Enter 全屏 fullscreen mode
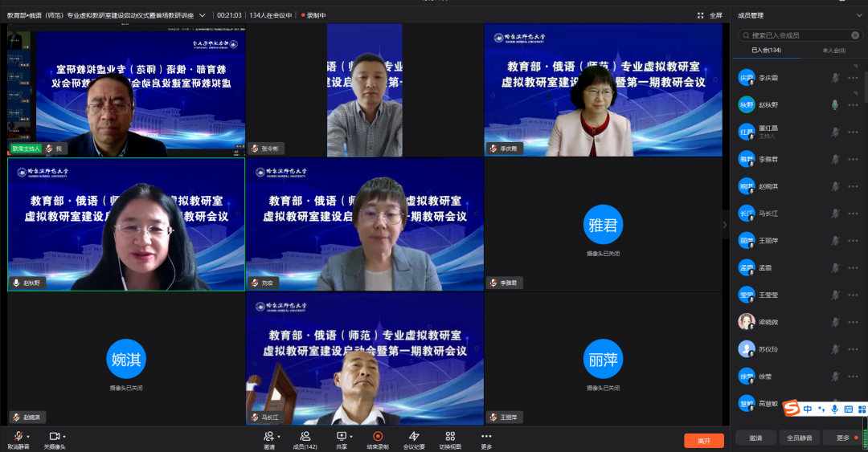 pyautogui.click(x=710, y=15)
